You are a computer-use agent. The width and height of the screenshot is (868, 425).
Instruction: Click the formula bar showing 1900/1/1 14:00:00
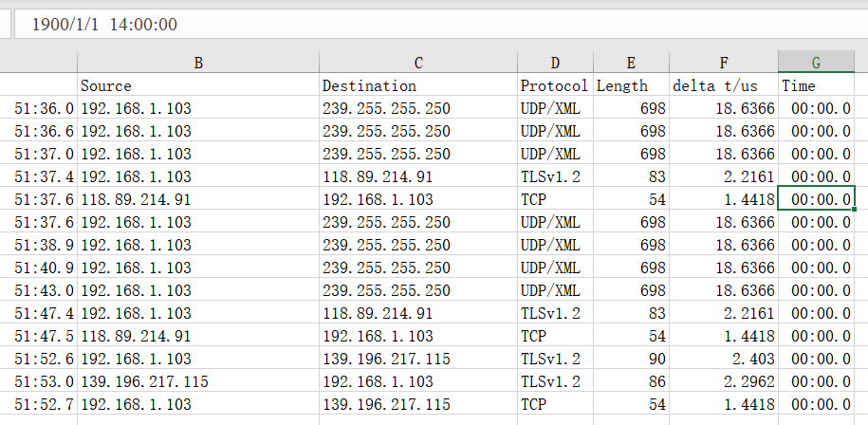[x=441, y=25]
